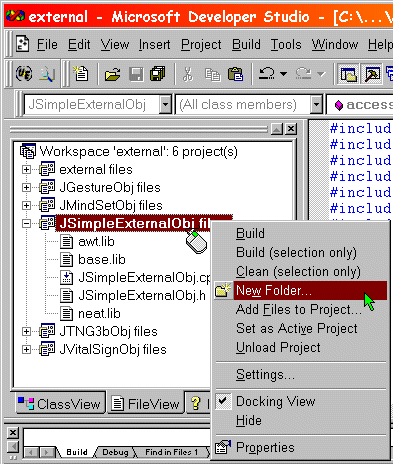The width and height of the screenshot is (393, 464).
Task: Select the neat.lib file in the tree
Action: (x=99, y=314)
